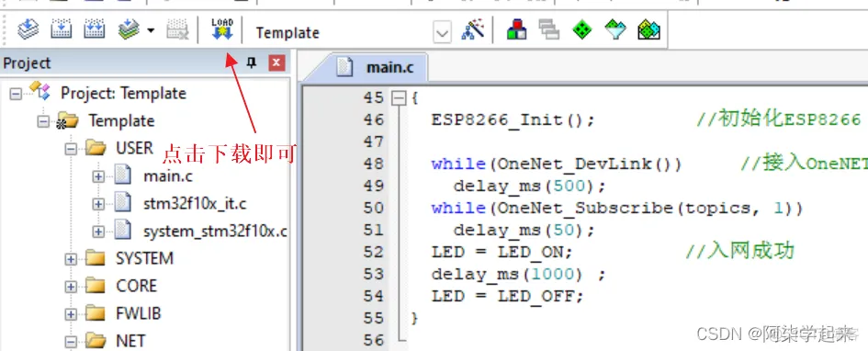The width and height of the screenshot is (868, 351).
Task: Click the Translate file toolbar icon
Action: (x=28, y=28)
